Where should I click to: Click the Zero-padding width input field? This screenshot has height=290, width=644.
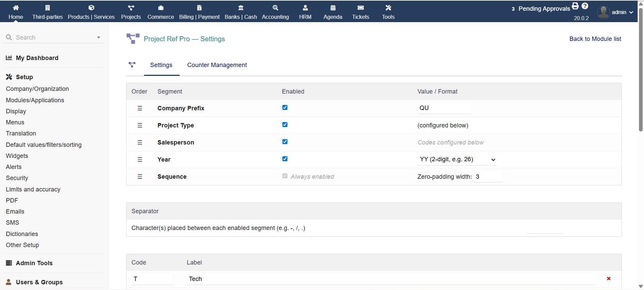pos(488,177)
